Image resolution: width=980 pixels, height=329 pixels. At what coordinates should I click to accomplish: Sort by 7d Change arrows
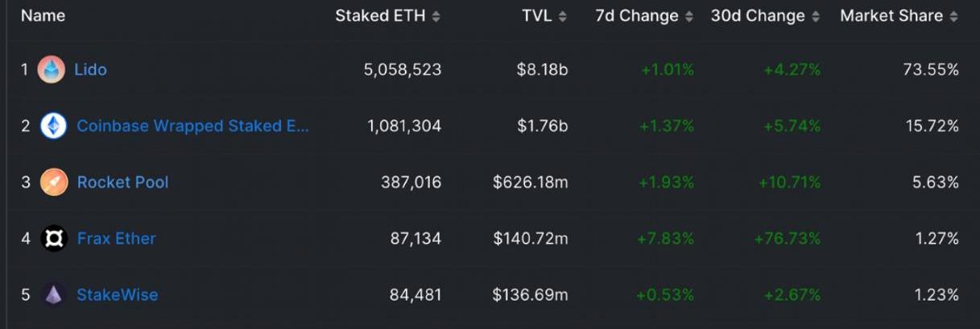point(688,16)
